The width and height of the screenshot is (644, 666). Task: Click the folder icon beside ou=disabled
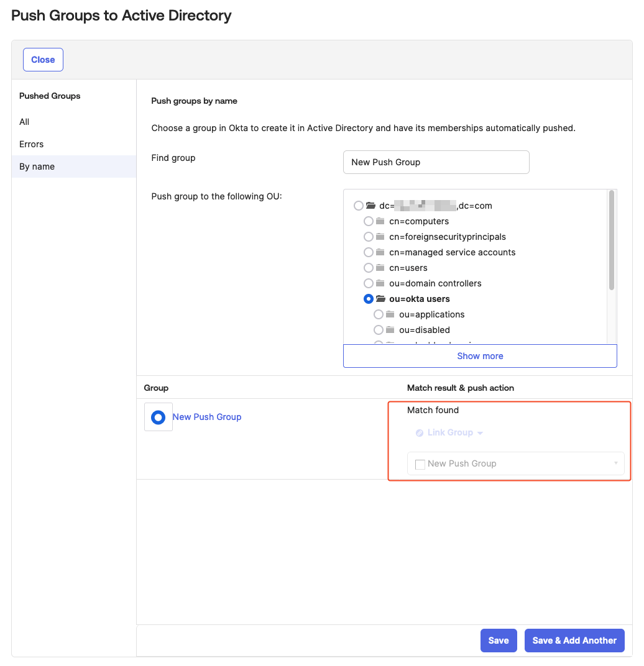pyautogui.click(x=390, y=330)
